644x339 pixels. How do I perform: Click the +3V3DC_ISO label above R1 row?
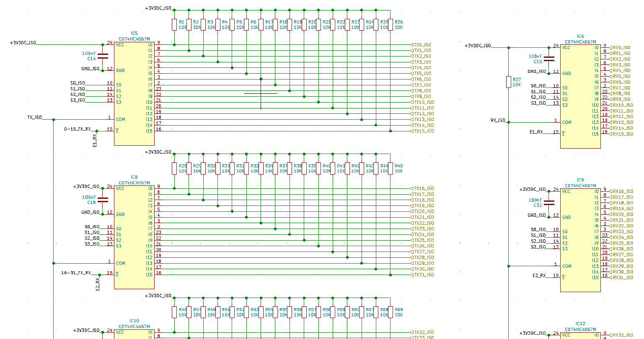point(158,8)
